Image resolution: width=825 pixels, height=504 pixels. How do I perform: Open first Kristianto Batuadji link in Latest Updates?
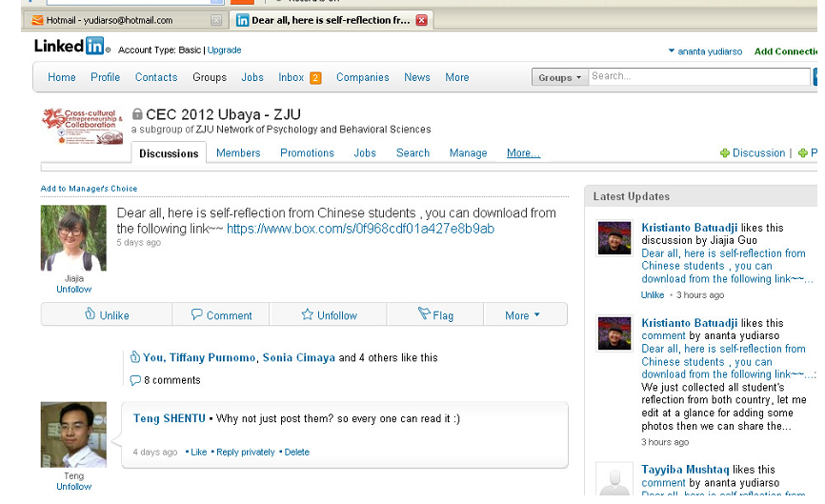[690, 228]
